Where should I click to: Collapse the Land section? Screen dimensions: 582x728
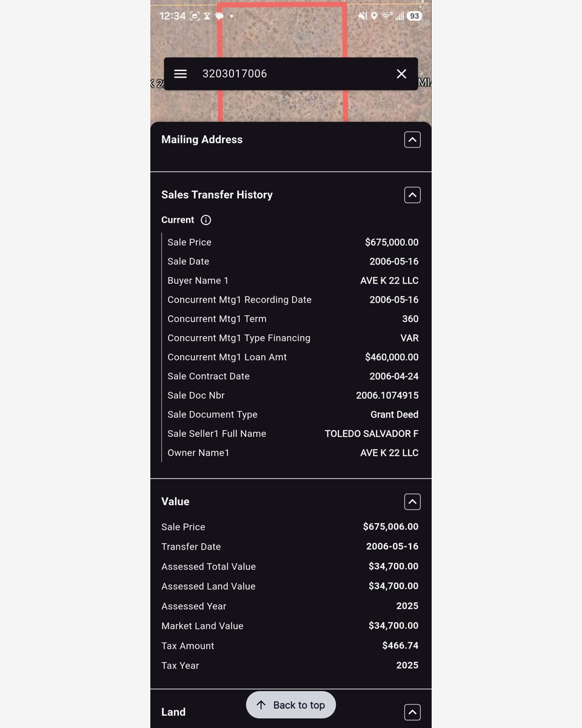[412, 712]
